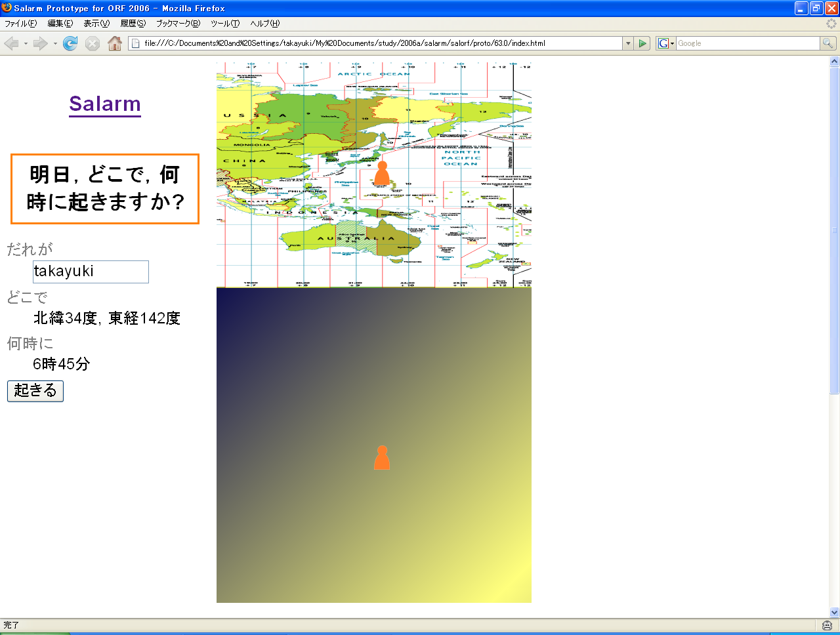Screen dimensions: 840x635
Task: Click the orange person marker on world map
Action: pos(382,173)
